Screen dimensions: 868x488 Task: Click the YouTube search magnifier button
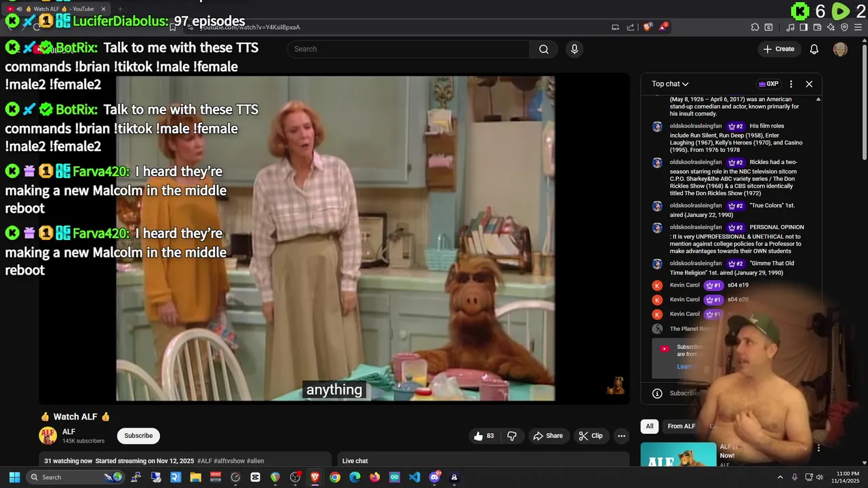(544, 49)
